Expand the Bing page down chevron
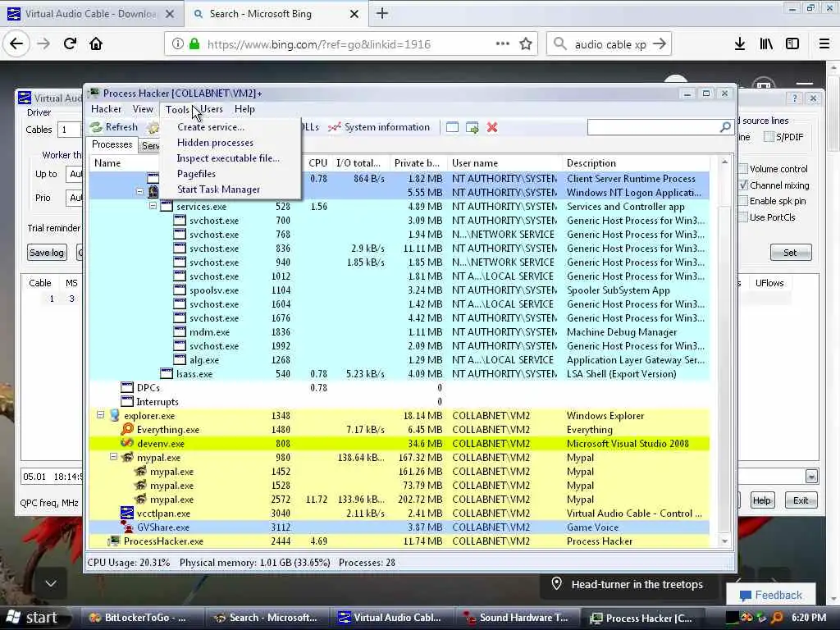840x630 pixels. [x=51, y=583]
